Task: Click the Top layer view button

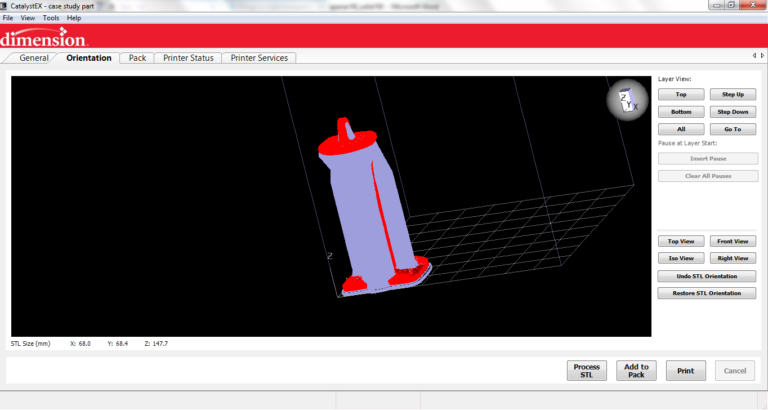Action: (681, 94)
